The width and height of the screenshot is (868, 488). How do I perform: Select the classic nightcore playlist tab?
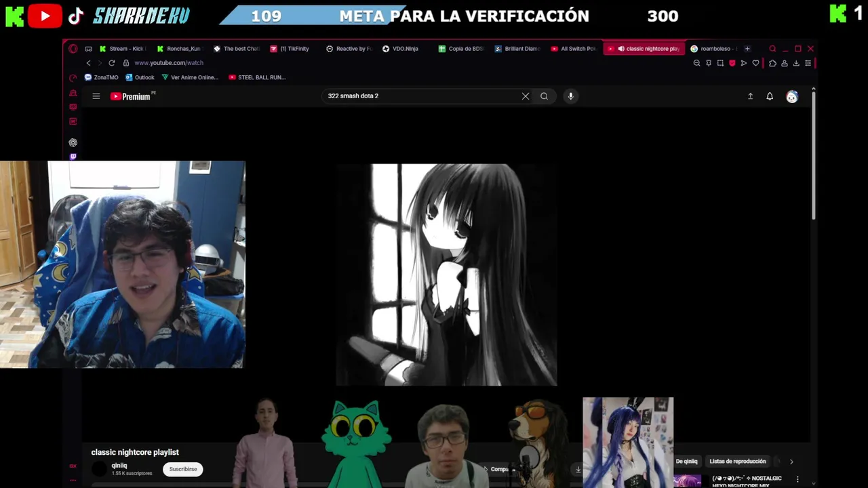pos(644,49)
